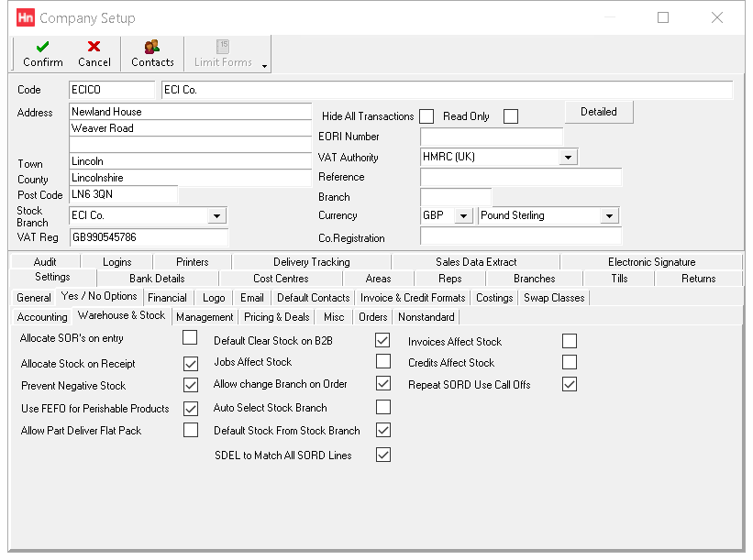This screenshot has width=753, height=560.
Task: Click the Post Code field
Action: [x=124, y=194]
